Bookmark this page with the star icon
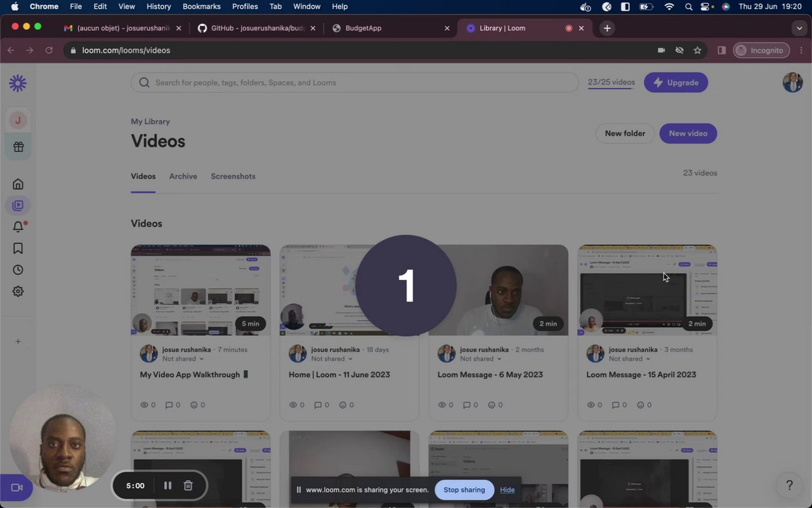This screenshot has width=812, height=508. [x=697, y=50]
